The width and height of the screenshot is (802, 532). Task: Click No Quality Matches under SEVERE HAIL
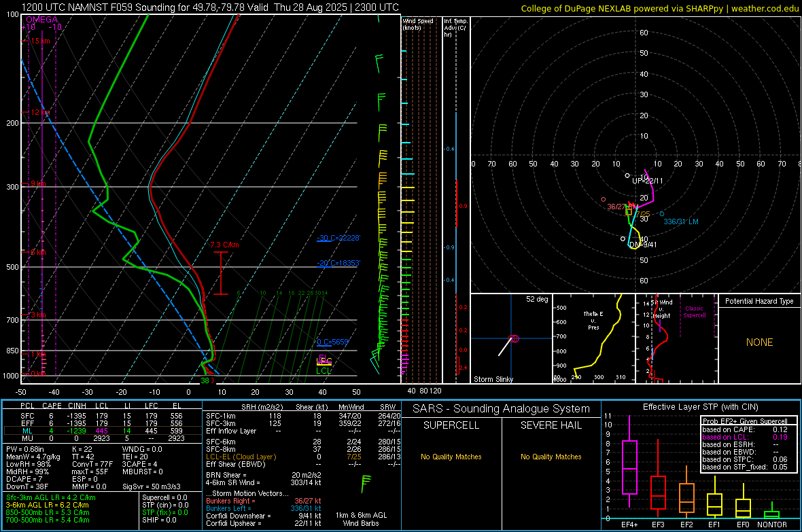551,457
